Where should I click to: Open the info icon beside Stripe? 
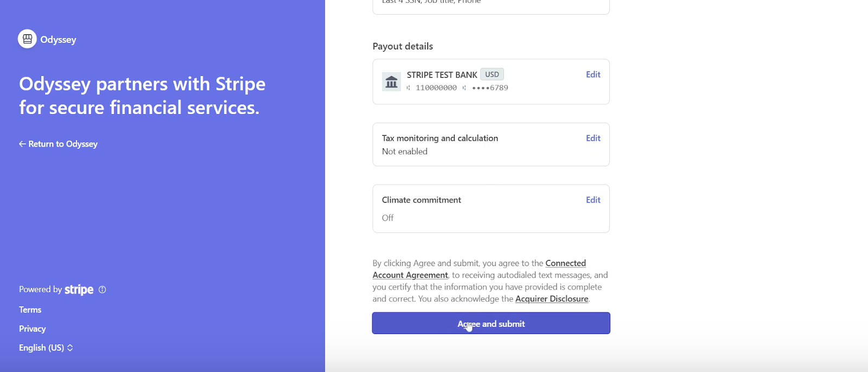click(103, 290)
